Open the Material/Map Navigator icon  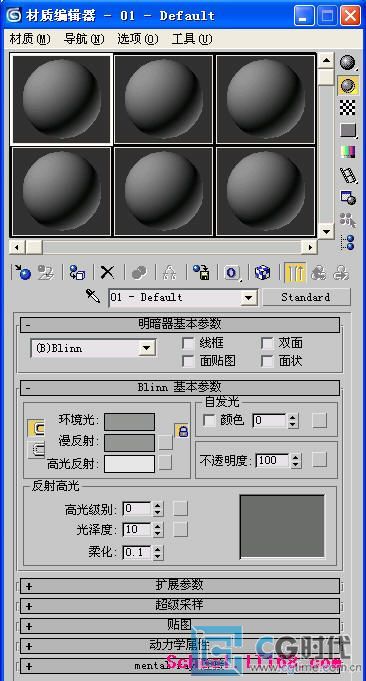347,242
